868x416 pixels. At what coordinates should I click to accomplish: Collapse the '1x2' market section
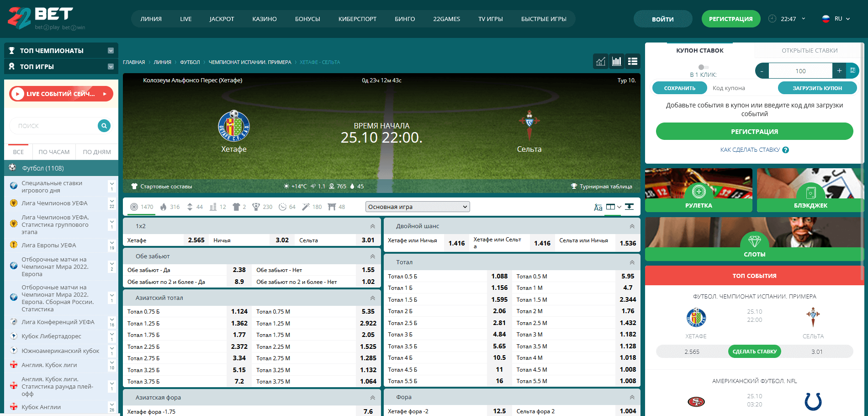372,226
